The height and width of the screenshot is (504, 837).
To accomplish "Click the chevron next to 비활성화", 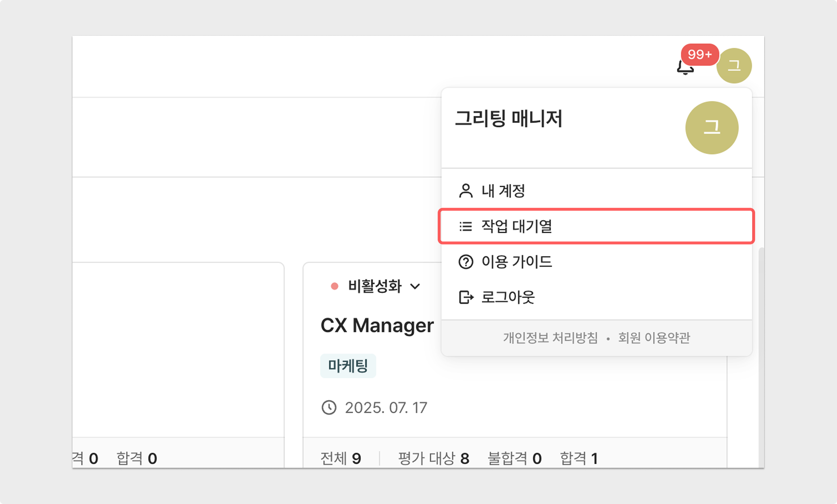I will [x=415, y=286].
